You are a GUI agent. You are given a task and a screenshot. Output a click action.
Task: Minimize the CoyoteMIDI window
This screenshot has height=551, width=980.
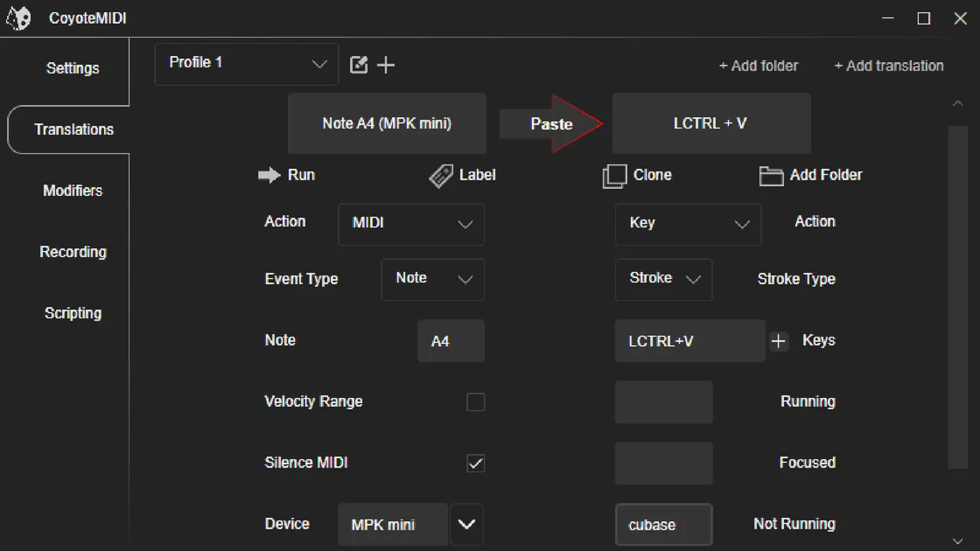tap(888, 18)
